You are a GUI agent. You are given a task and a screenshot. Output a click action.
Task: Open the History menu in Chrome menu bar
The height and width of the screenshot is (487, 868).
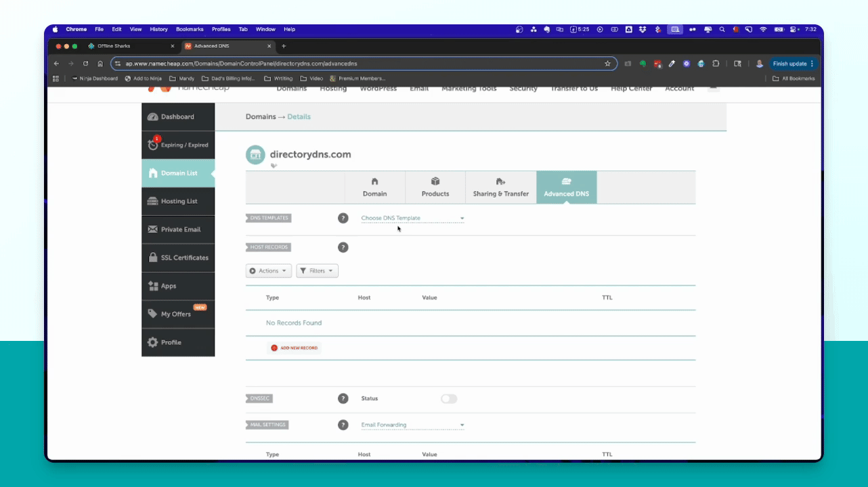(159, 30)
